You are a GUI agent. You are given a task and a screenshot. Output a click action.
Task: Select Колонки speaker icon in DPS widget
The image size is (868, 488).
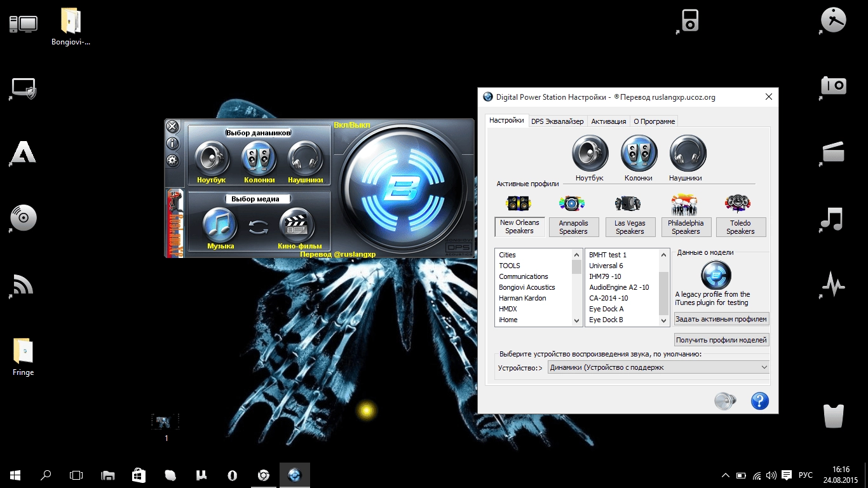coord(259,158)
